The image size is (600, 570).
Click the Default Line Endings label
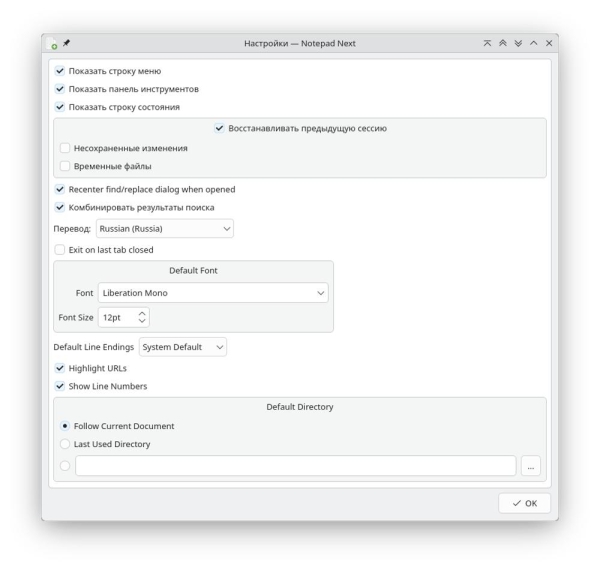[94, 347]
